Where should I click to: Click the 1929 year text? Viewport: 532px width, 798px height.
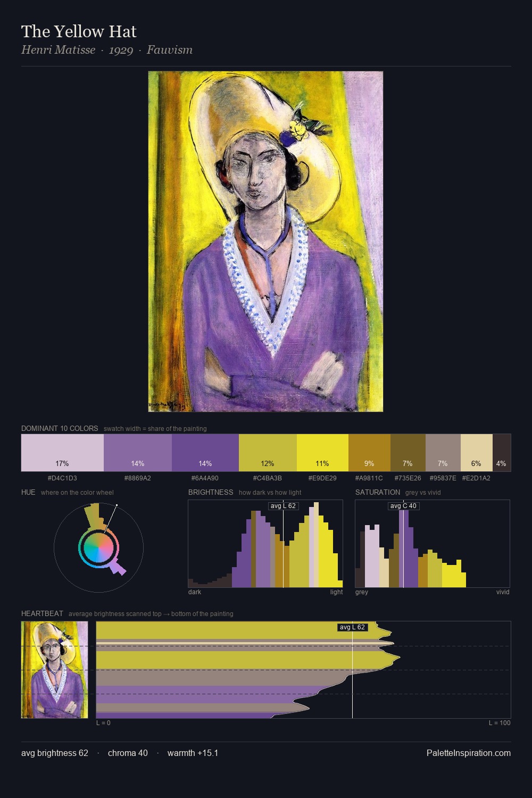[121, 51]
